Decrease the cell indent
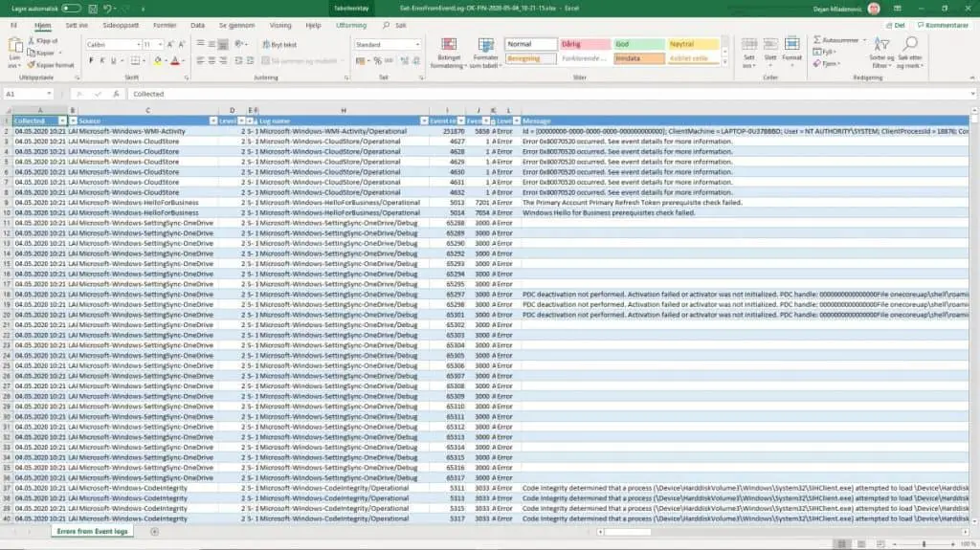980x550 pixels. coord(238,60)
